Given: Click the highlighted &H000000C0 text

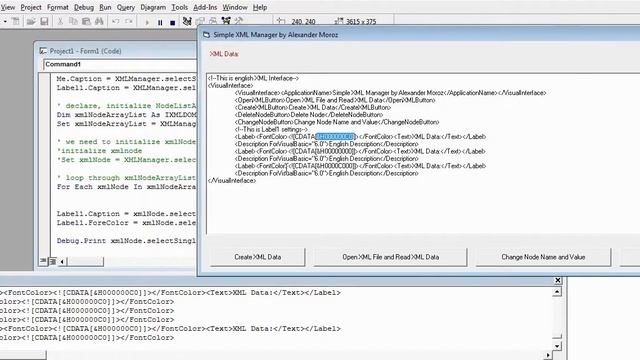Looking at the screenshot, I should 336,137.
